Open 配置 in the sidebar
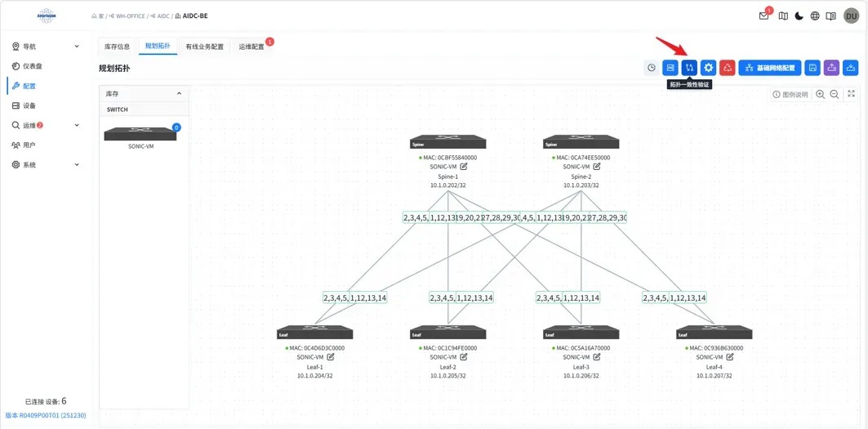Screen dimensions: 868x429 pos(29,86)
